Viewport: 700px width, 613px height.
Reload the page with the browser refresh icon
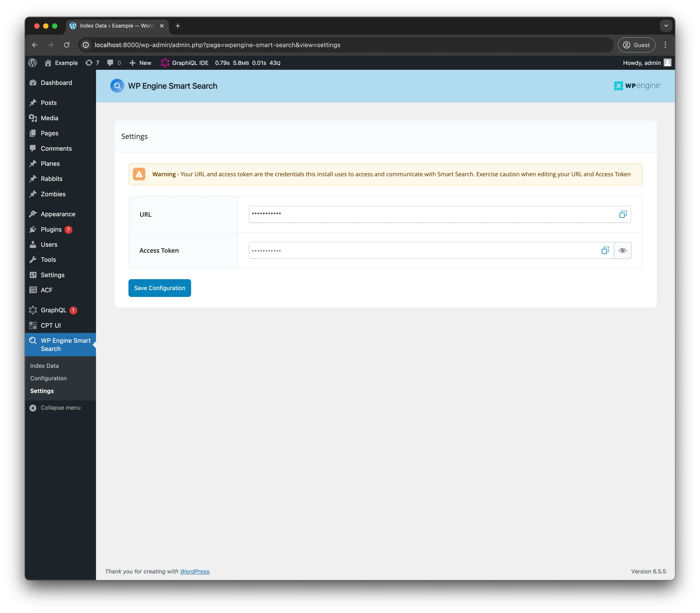click(67, 45)
